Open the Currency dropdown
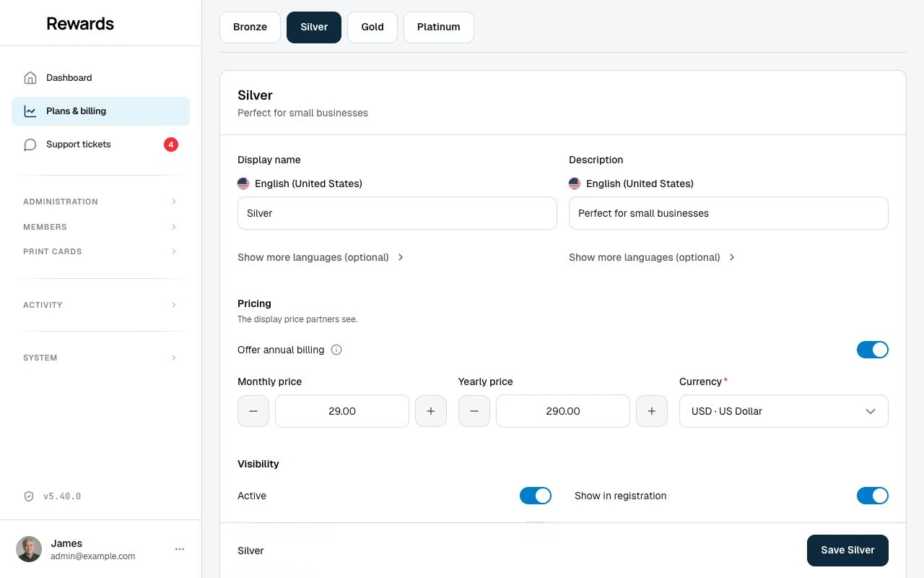This screenshot has height=578, width=924. click(x=784, y=411)
